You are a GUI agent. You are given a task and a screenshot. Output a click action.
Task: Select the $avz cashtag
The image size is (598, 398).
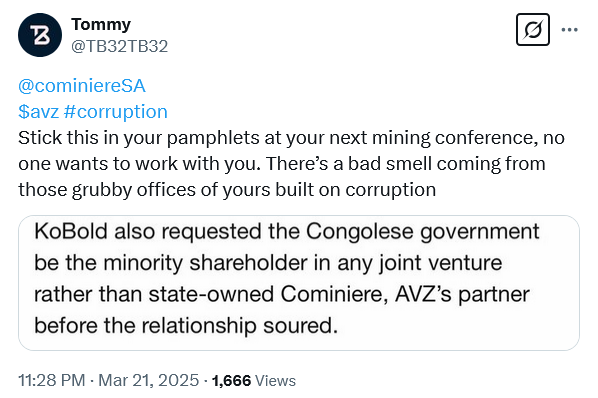pyautogui.click(x=39, y=112)
